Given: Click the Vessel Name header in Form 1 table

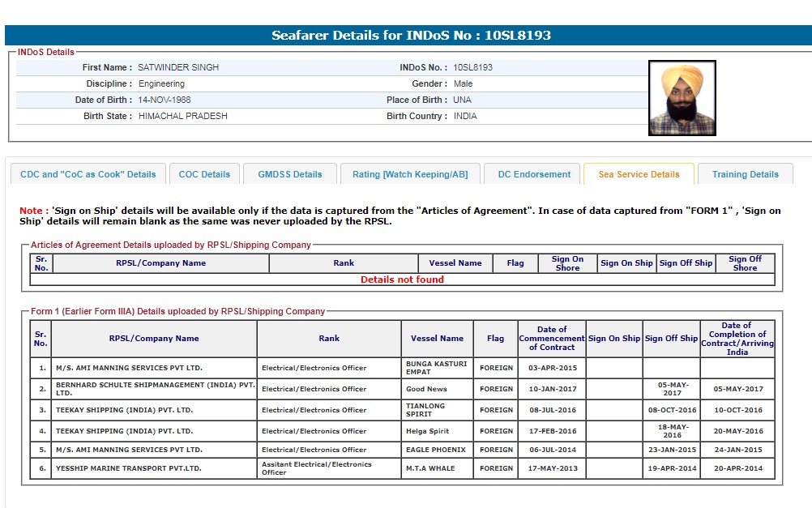Looking at the screenshot, I should (x=437, y=339).
